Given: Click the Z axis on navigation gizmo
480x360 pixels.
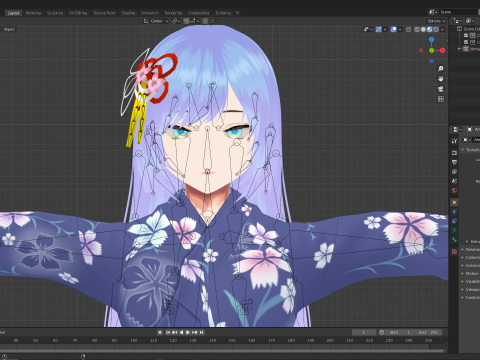Looking at the screenshot, I should pyautogui.click(x=432, y=40).
